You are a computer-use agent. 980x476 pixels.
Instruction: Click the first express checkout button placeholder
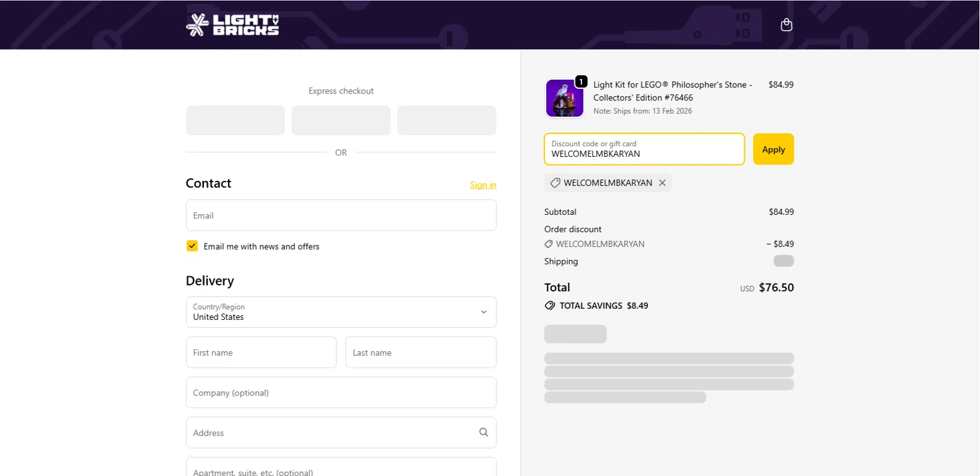tap(235, 120)
